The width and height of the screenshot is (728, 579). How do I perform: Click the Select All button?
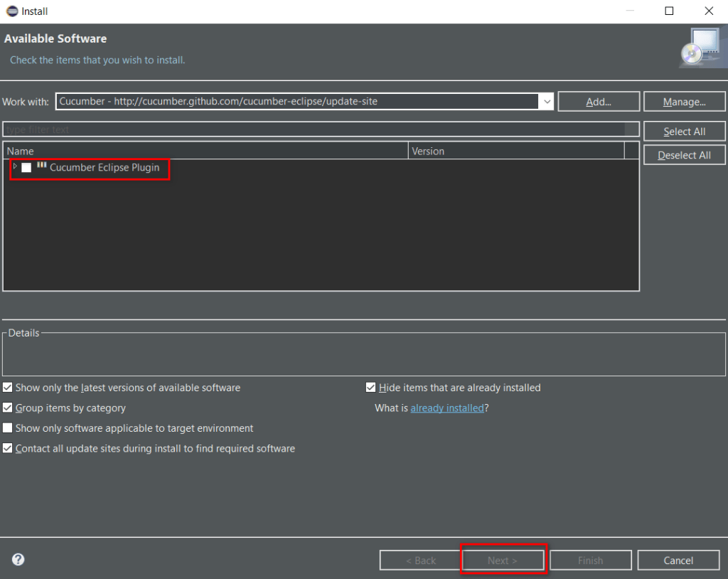coord(684,132)
